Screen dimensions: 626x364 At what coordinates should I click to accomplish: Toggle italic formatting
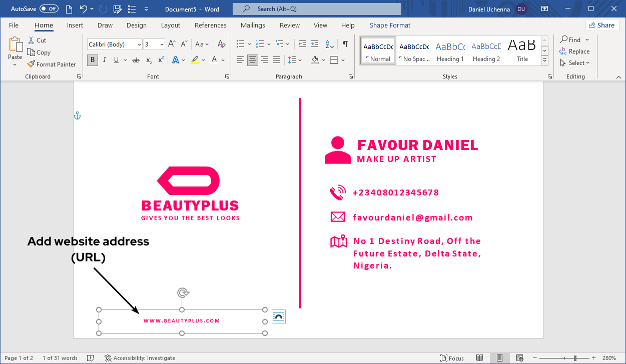point(104,60)
